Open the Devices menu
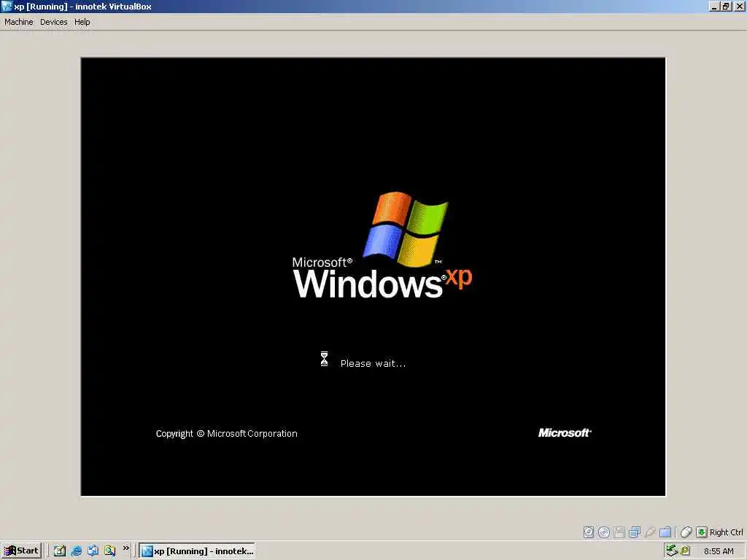Image resolution: width=747 pixels, height=560 pixels. tap(53, 22)
